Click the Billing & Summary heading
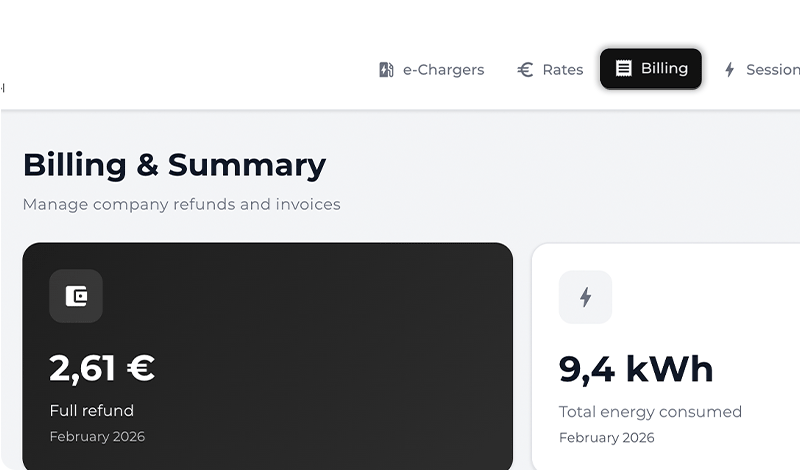Viewport: 800px width, 470px height. [x=174, y=165]
